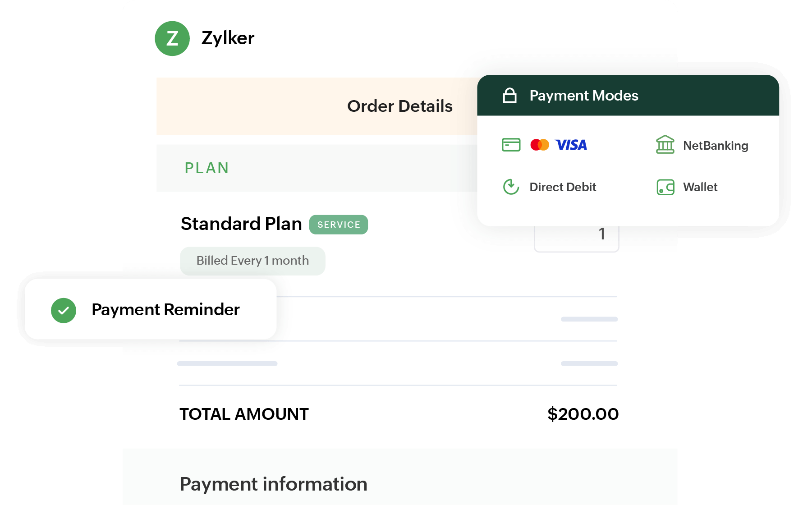Image resolution: width=812 pixels, height=505 pixels.
Task: Collapse the PLAN section
Action: (206, 168)
